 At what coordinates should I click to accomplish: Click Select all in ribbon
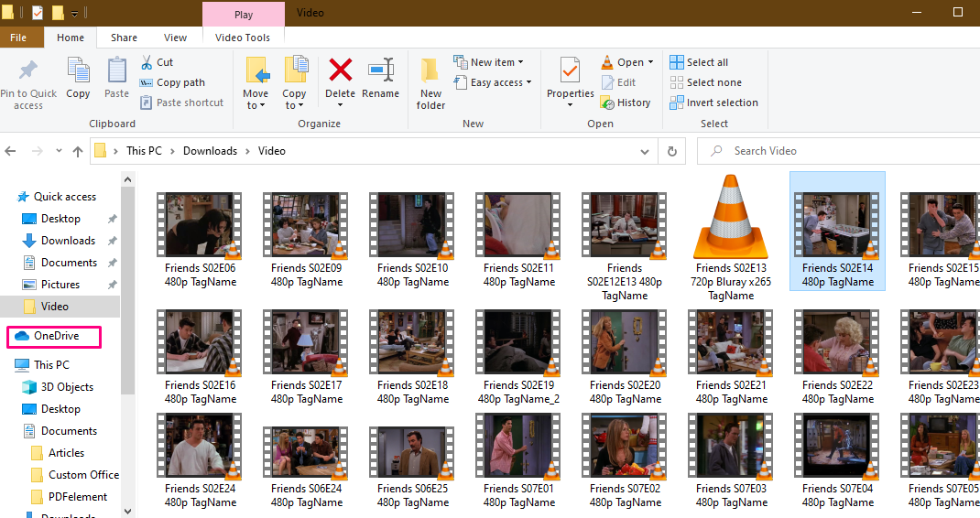(x=700, y=62)
